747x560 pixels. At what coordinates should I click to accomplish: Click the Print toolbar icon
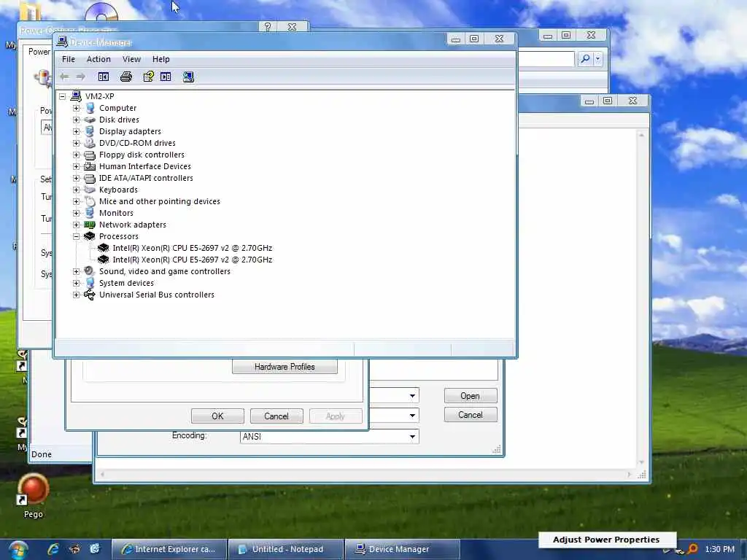125,77
